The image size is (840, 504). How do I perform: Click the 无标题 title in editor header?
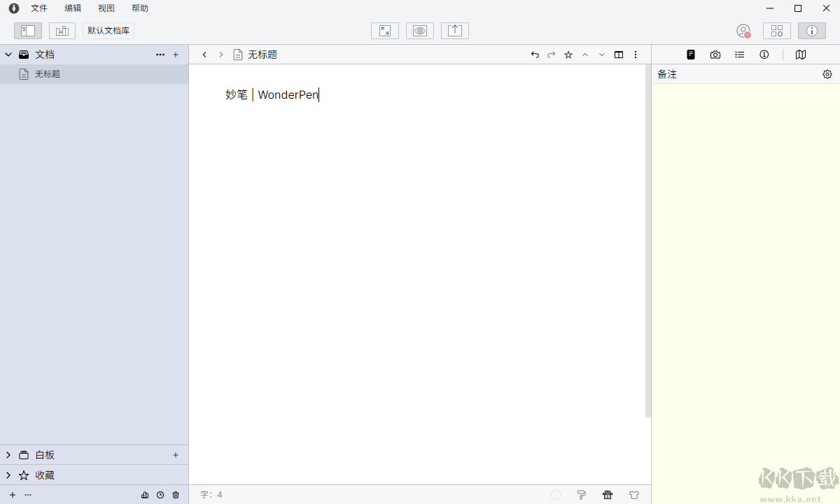point(262,55)
